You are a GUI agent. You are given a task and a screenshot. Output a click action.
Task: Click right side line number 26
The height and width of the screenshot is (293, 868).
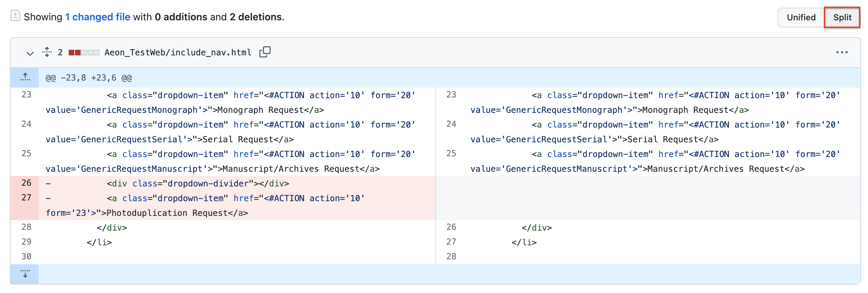[451, 227]
